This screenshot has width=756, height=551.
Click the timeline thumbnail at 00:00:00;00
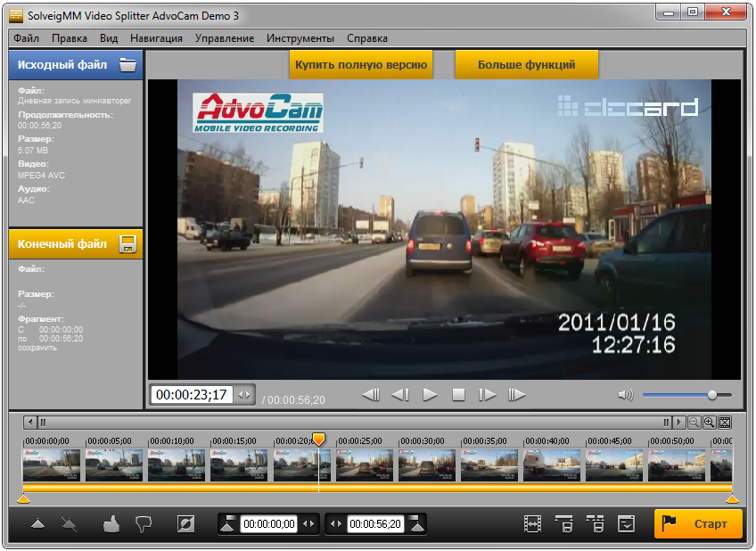[52, 465]
